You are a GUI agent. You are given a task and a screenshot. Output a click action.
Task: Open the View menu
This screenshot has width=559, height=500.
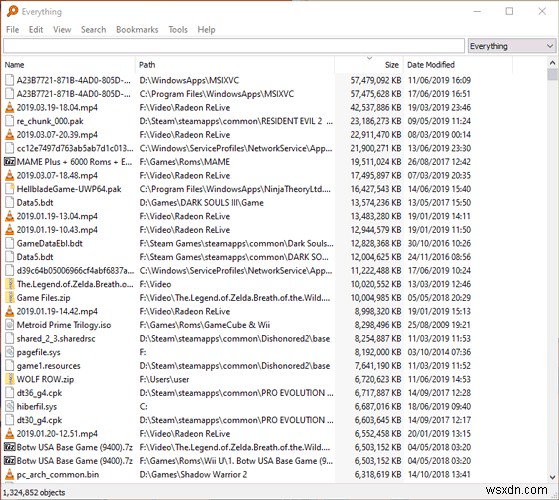click(x=62, y=30)
